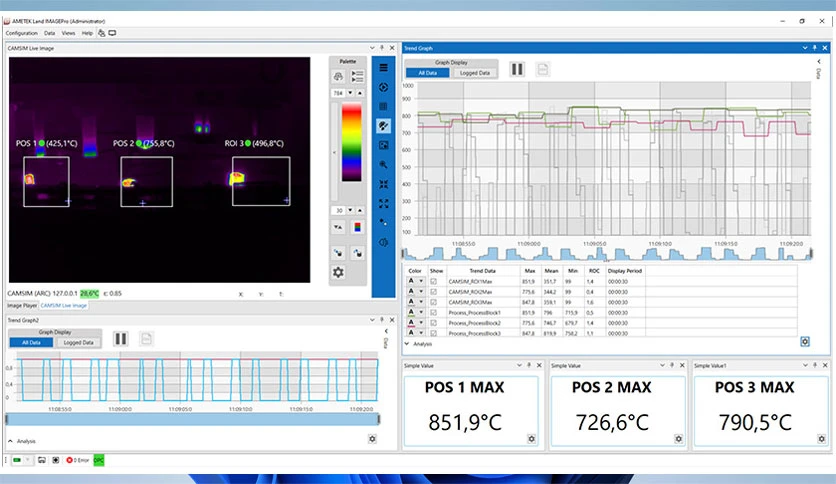Pause the Trend Graph

tap(517, 69)
